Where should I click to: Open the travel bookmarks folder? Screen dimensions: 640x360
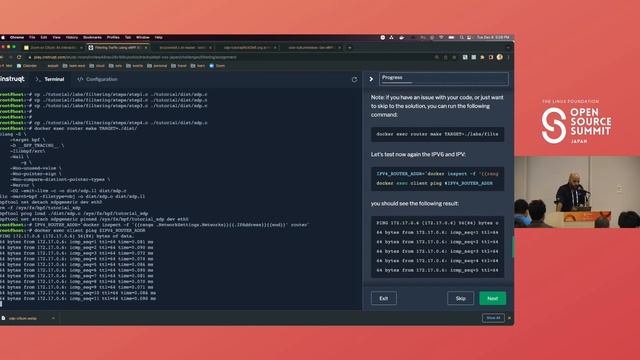[179, 66]
